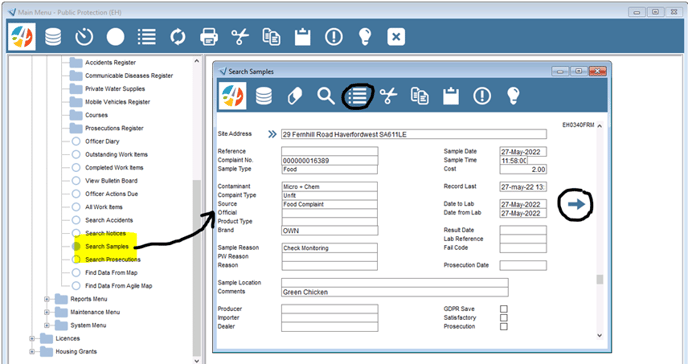Select Officer Actions Due entry
Screen dimensions: 688x364
(111, 194)
